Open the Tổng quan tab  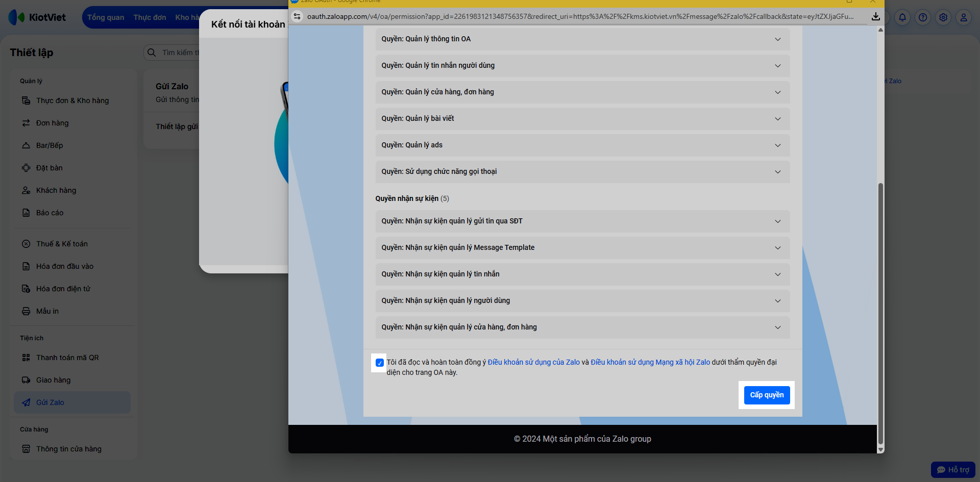click(106, 17)
